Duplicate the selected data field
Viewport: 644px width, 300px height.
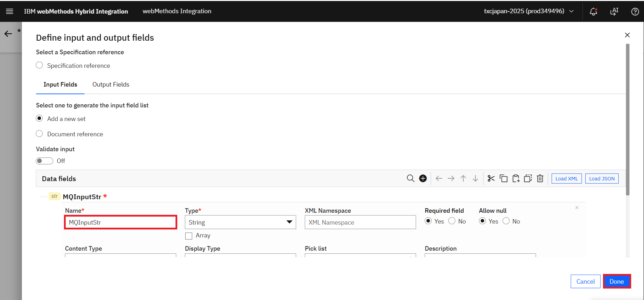[x=528, y=178]
